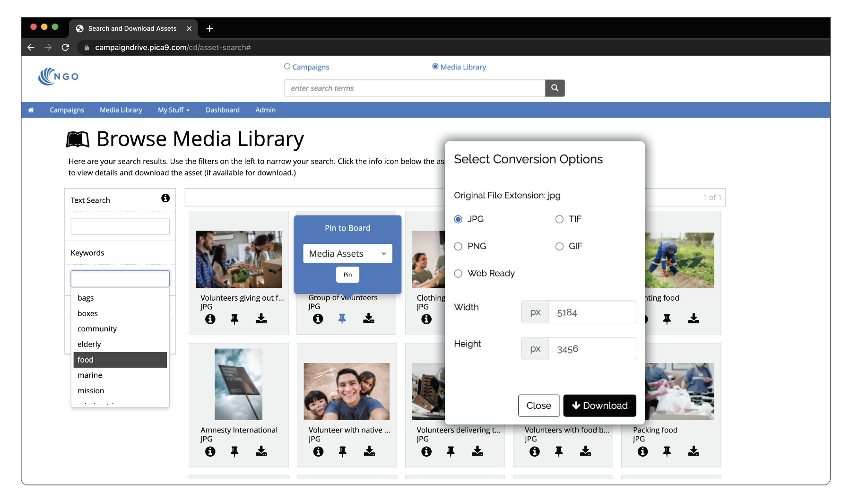The height and width of the screenshot is (502, 868).
Task: Reload the browser page
Action: tap(65, 47)
